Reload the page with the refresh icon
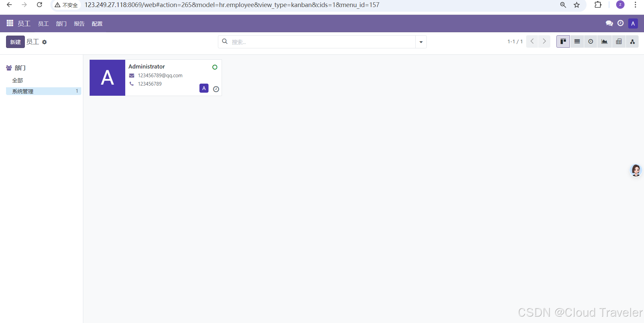Viewport: 644px width, 323px height. coord(39,5)
